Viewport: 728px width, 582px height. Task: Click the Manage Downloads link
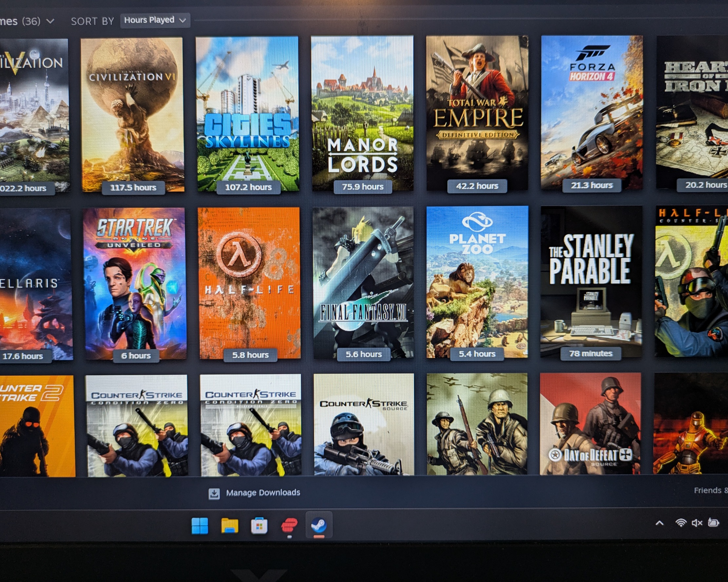[263, 493]
